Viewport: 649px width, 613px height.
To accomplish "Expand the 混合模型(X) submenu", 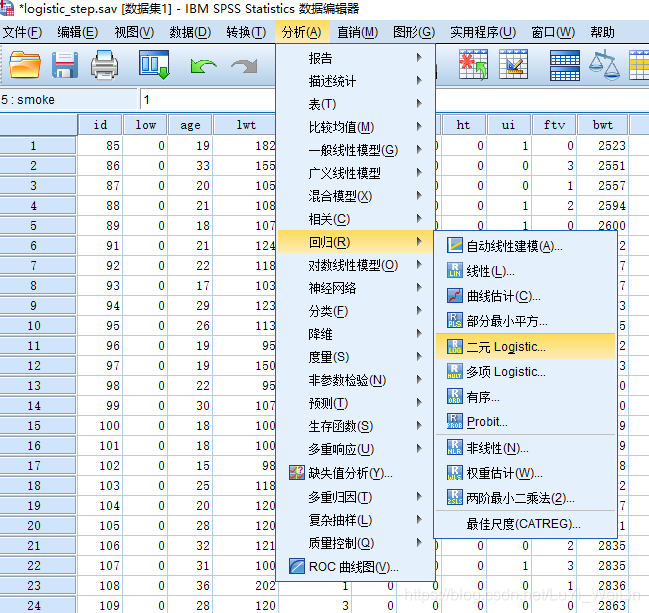I will click(356, 196).
